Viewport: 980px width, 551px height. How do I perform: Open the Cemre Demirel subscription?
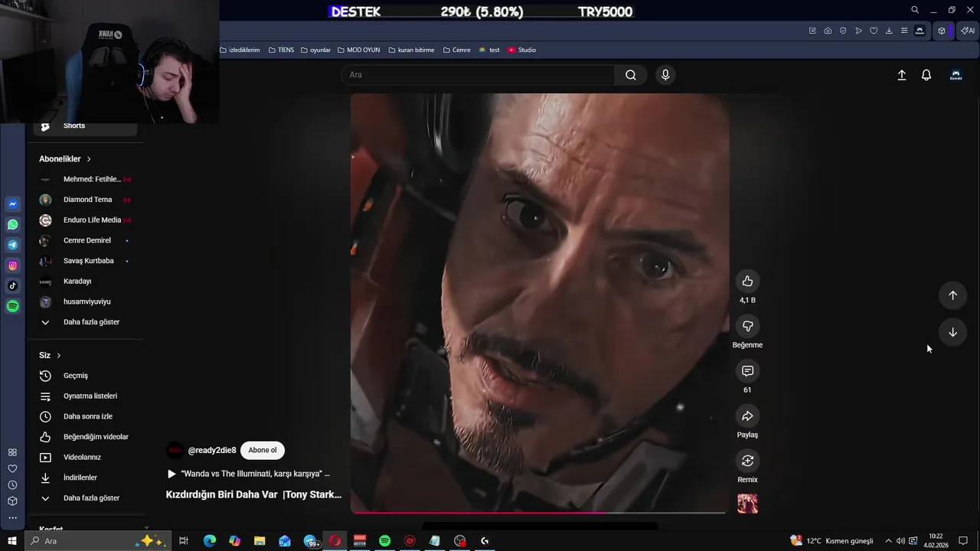pos(85,240)
